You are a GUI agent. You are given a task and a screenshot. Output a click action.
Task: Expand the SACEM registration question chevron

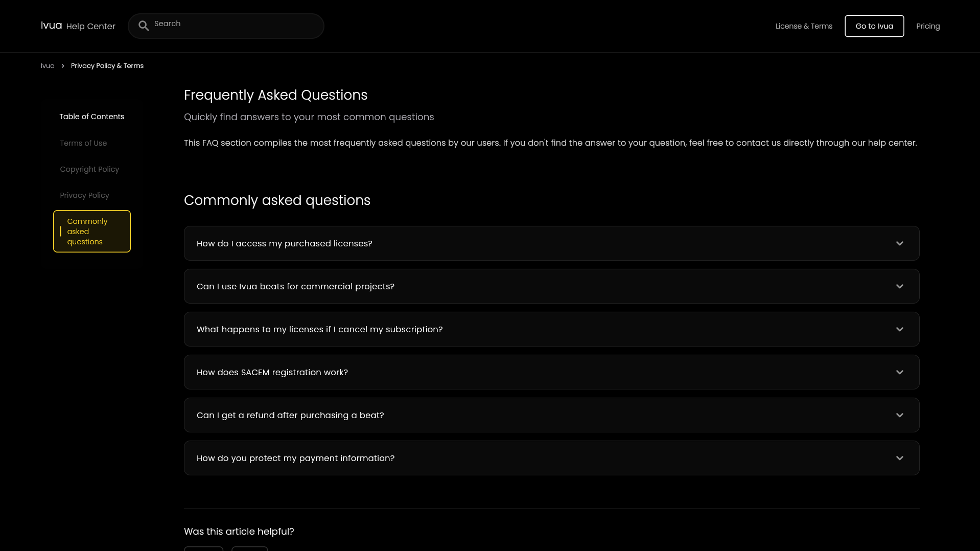tap(899, 372)
